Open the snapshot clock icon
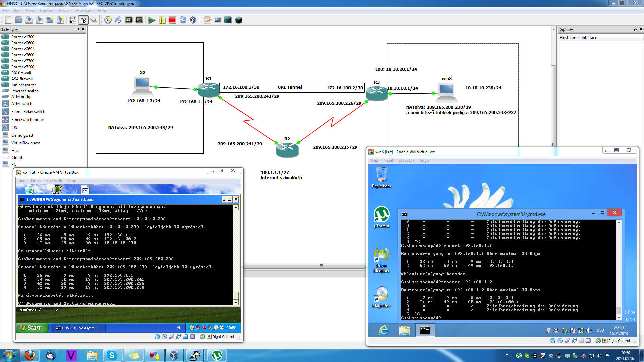Viewport: 644px width, 362px height. click(108, 20)
